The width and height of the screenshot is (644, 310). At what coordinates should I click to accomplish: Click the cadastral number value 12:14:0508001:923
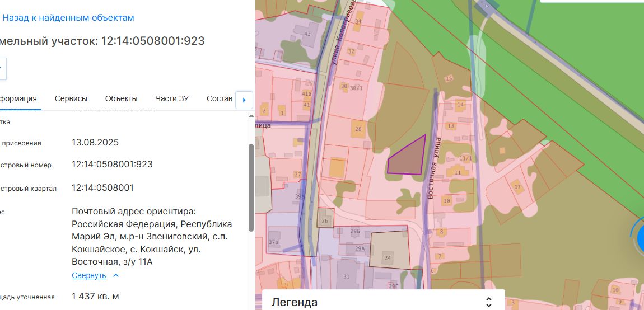coord(112,165)
